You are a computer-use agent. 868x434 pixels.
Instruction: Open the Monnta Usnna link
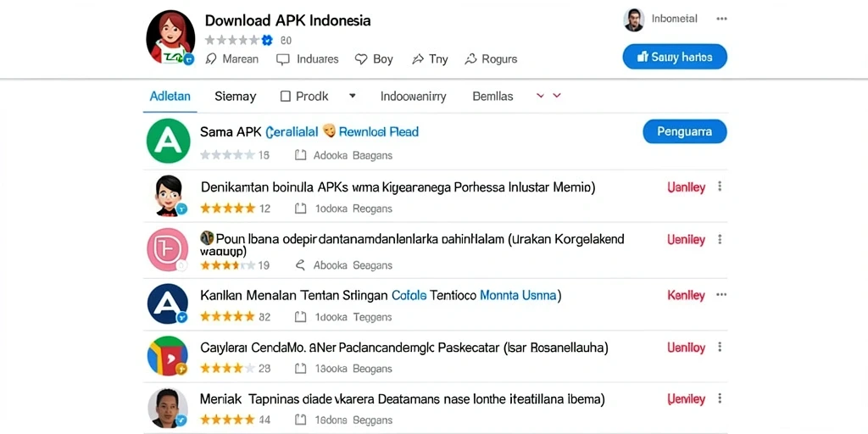click(x=518, y=296)
